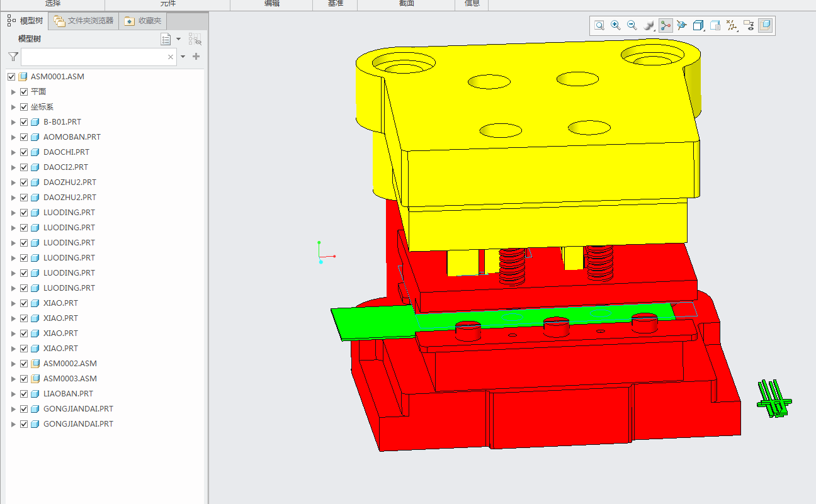This screenshot has height=504, width=816.
Task: Expand the AOMOBAN.PRT node
Action: tap(13, 137)
